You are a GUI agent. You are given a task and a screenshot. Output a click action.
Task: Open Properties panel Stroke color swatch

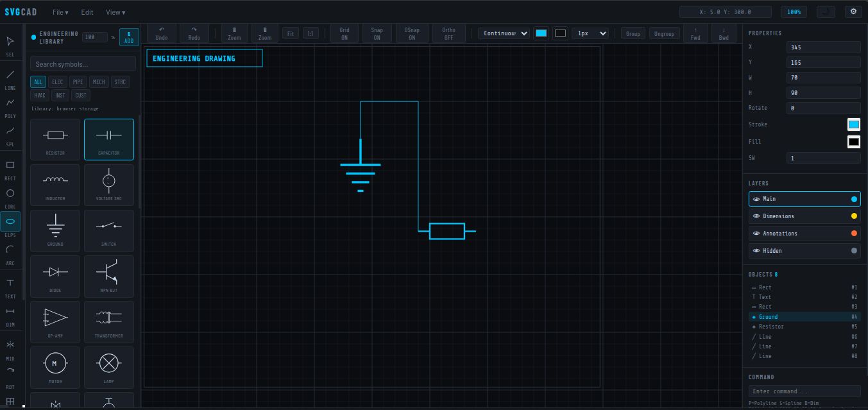point(854,124)
